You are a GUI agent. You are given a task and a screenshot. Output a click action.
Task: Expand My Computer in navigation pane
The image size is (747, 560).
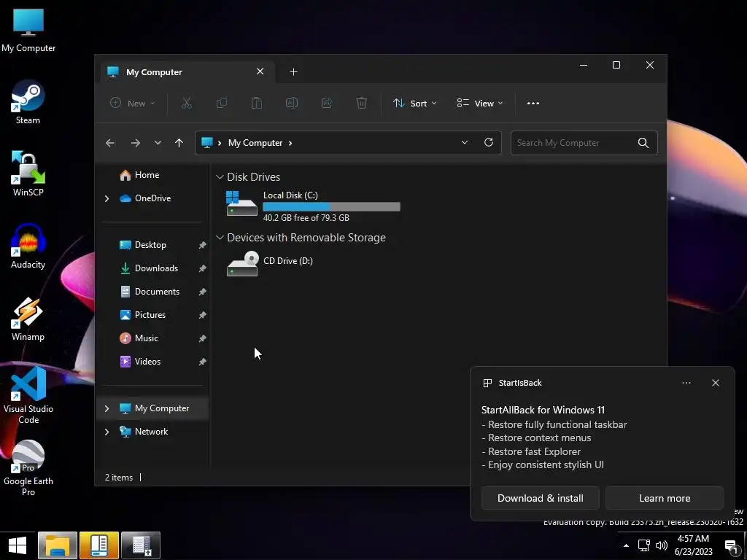click(x=107, y=408)
